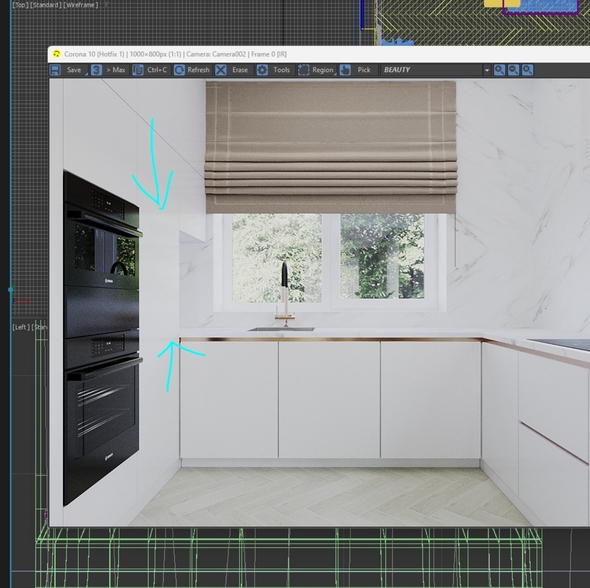
Task: Click the [Left] viewport label
Action: pos(21,327)
